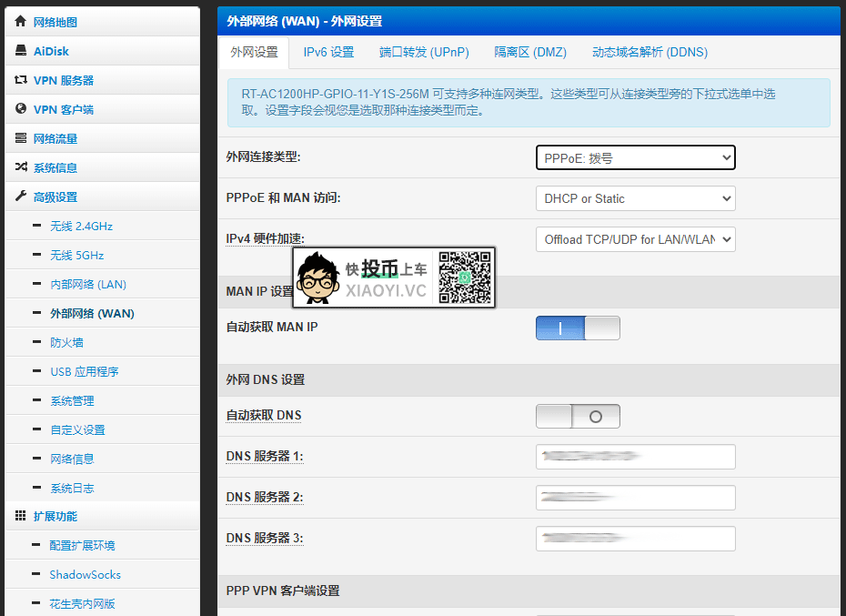This screenshot has width=846, height=616.
Task: Click the dash icon beside 系统日志
Action: [36, 488]
